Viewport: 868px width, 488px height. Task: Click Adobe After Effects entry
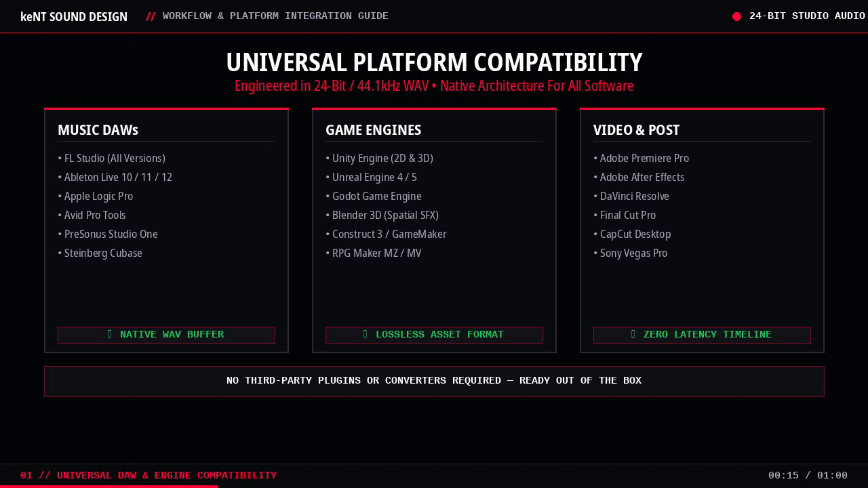point(639,178)
